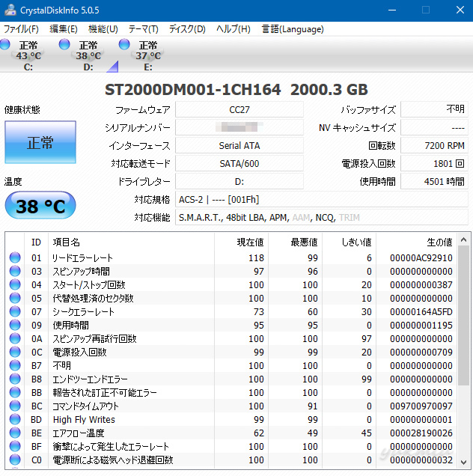Click the attribute list scrollbar thumb

pyautogui.click(x=463, y=316)
